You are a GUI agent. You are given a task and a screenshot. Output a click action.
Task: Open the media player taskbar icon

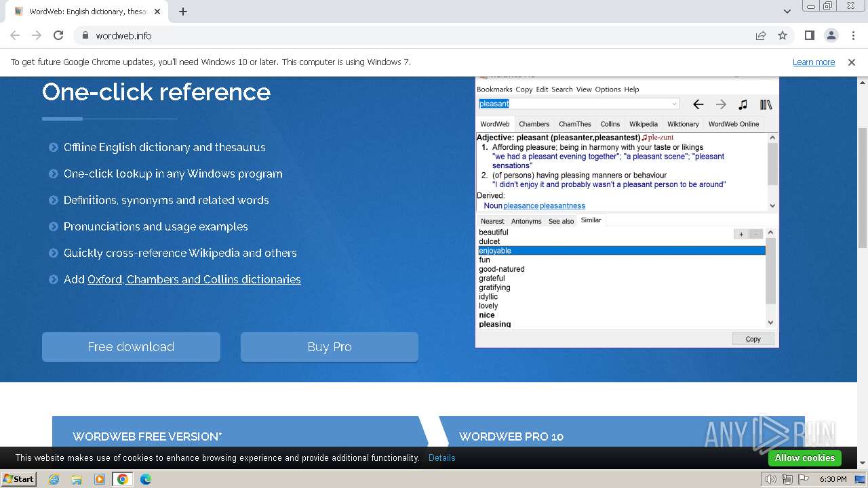click(x=100, y=479)
